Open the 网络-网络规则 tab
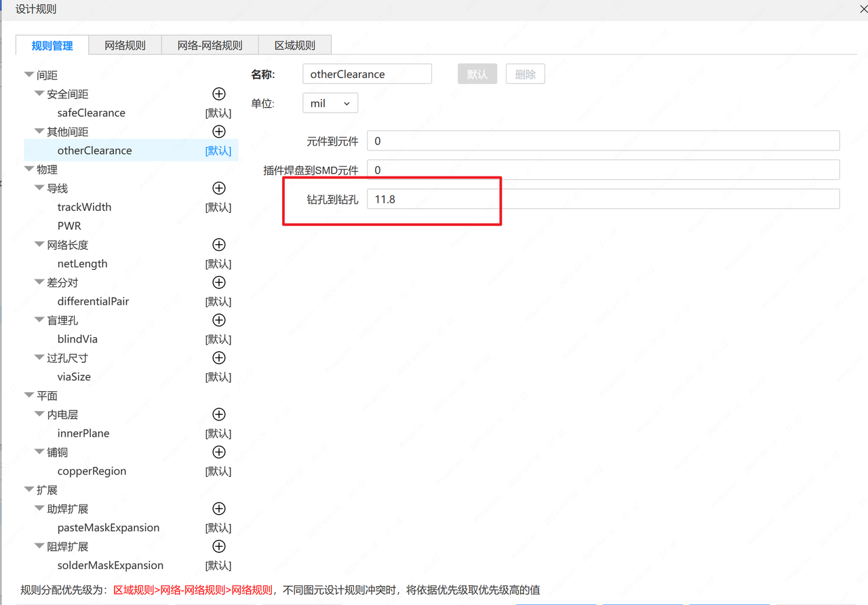Viewport: 868px width, 605px height. [210, 45]
